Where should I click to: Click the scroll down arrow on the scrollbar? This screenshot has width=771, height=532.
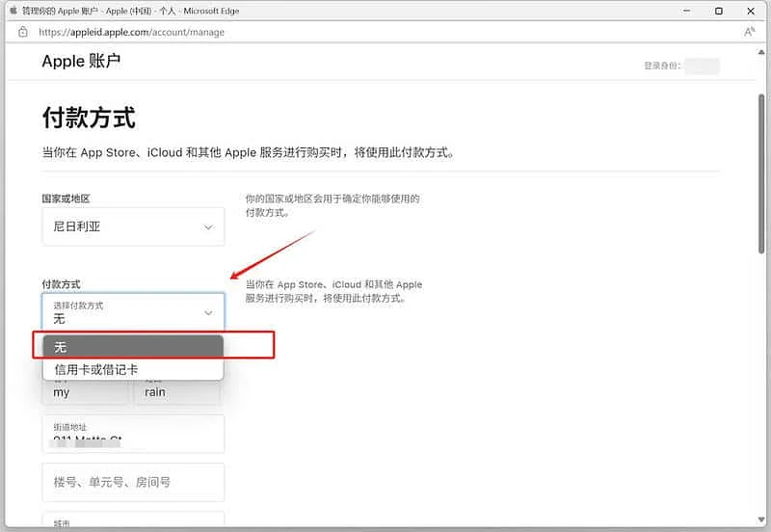[761, 519]
